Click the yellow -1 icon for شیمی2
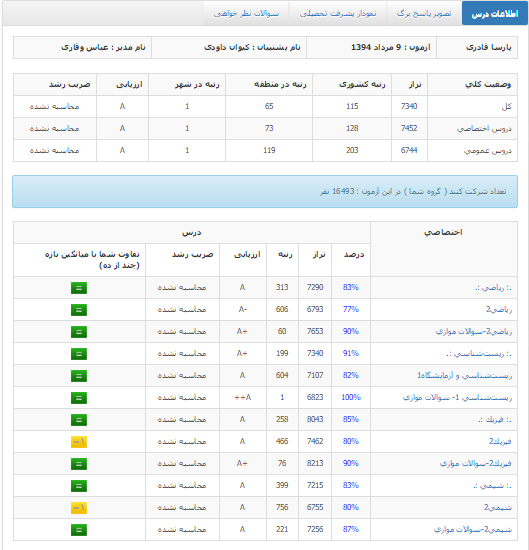 point(79,508)
